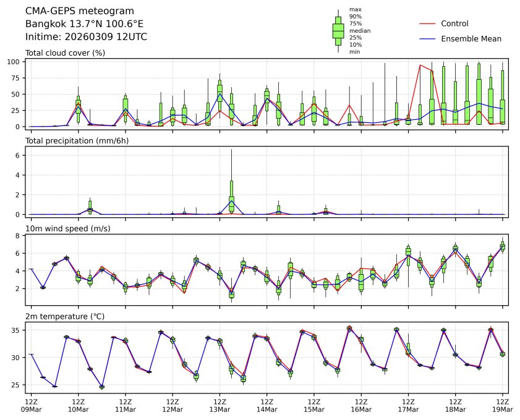Click the Initime 20260309 12UTC text

86,36
